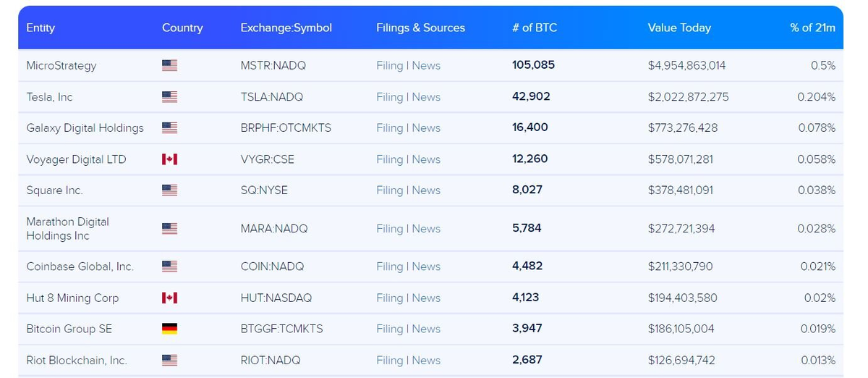Open the News link for Marathon Digital Holdings

[426, 228]
